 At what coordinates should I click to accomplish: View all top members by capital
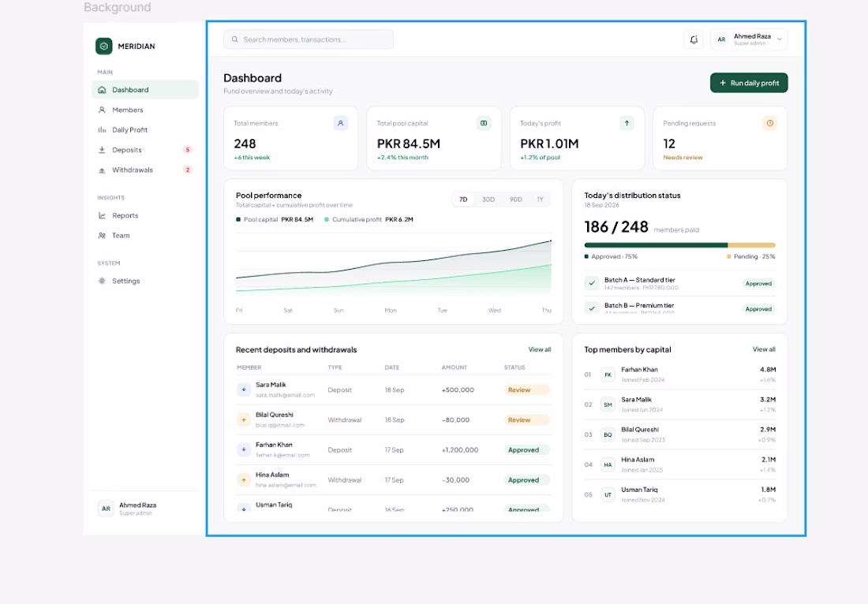pyautogui.click(x=764, y=349)
